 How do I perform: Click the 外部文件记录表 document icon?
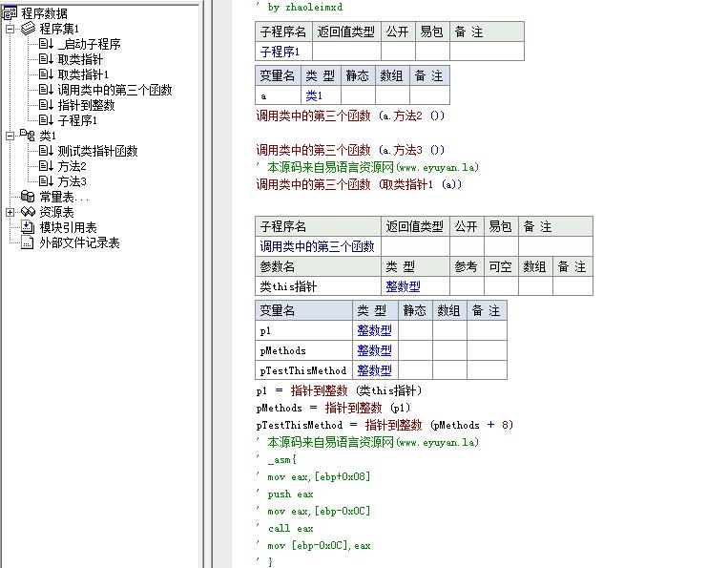pos(28,242)
